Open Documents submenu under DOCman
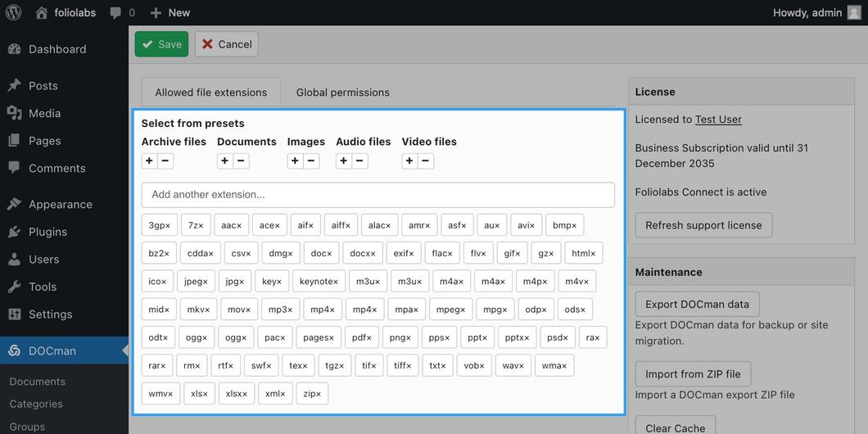 point(37,382)
